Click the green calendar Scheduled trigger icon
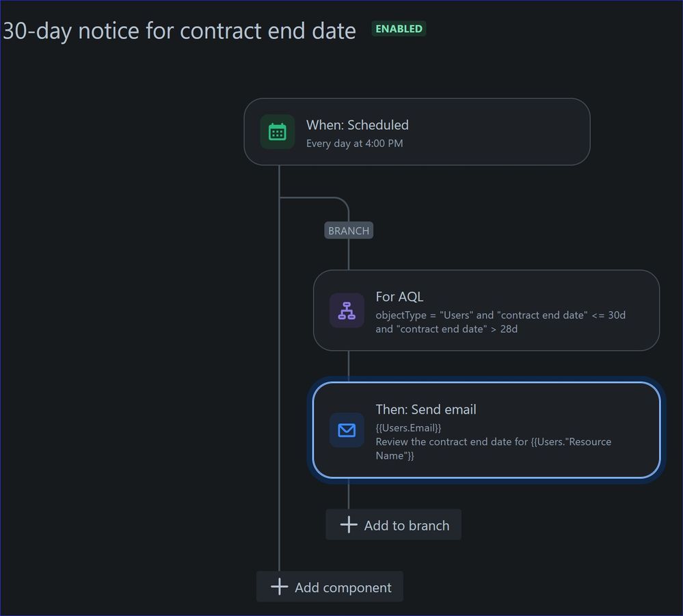This screenshot has width=683, height=616. pos(277,131)
